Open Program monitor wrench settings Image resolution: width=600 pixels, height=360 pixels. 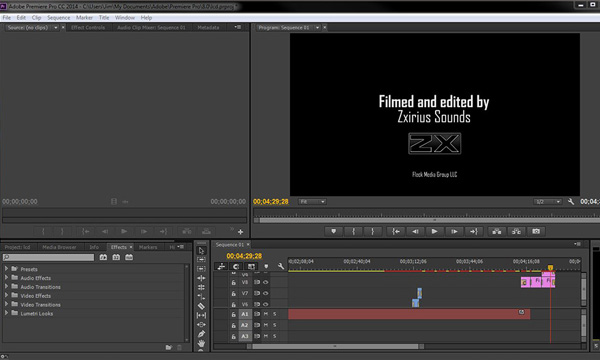[x=571, y=202]
